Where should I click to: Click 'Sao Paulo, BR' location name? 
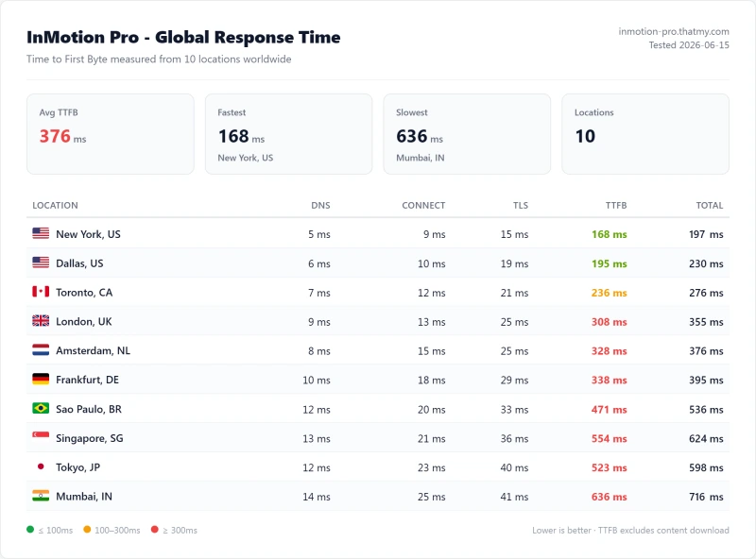89,409
